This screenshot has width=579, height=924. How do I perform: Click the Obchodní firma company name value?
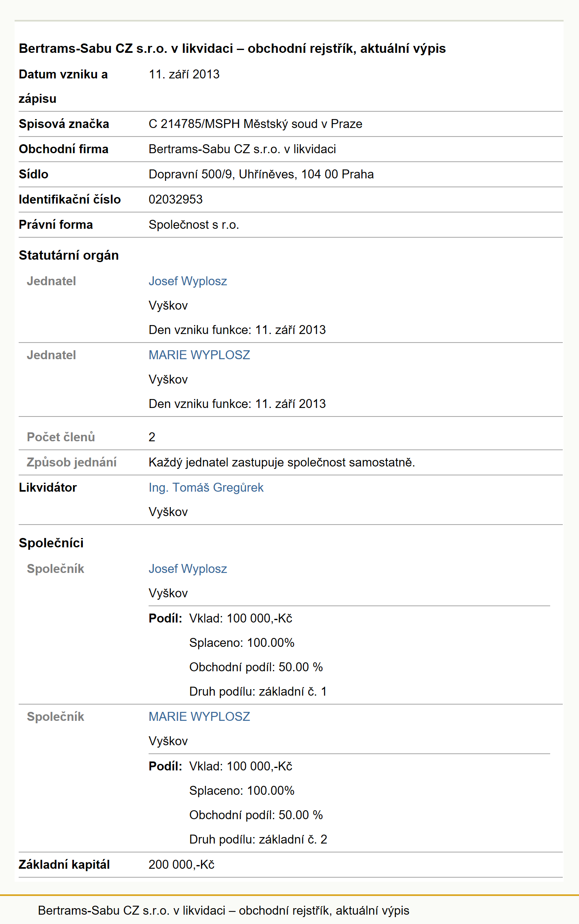pos(242,149)
